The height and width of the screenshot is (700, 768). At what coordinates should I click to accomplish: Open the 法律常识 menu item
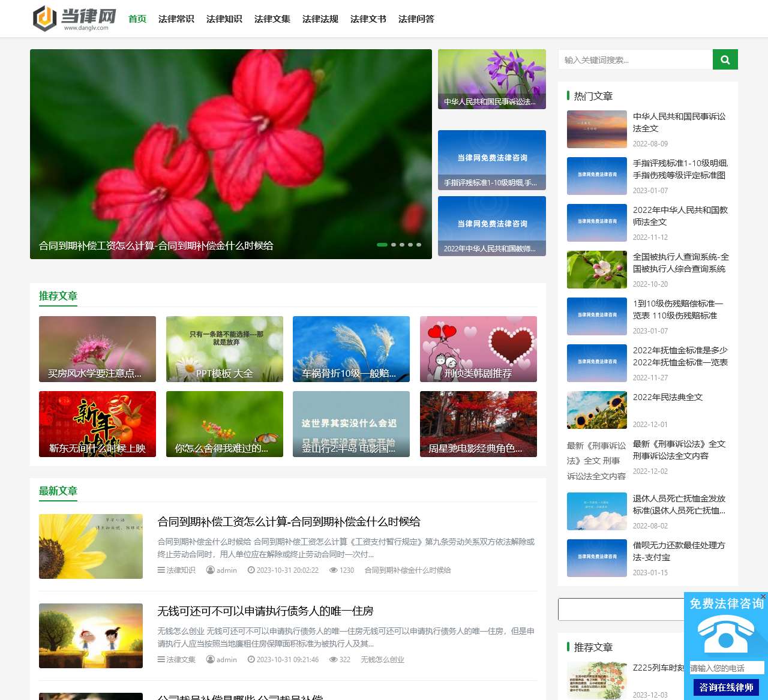point(176,19)
